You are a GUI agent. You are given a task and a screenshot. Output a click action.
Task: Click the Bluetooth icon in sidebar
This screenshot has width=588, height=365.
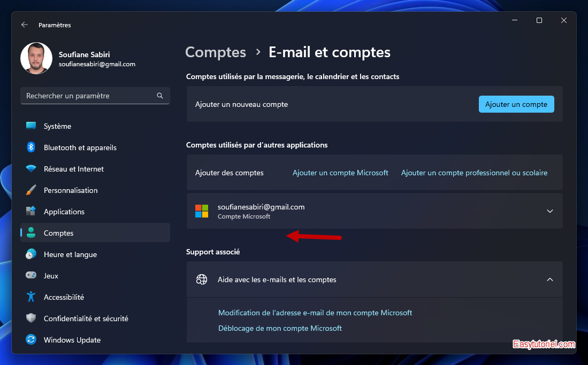(30, 147)
